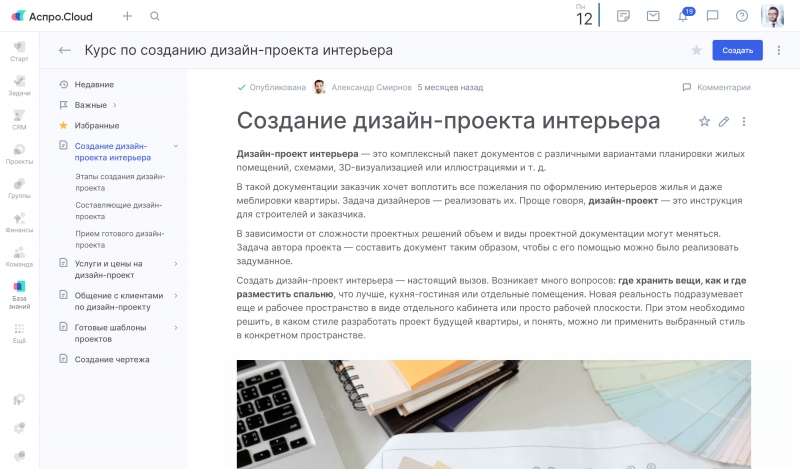Expand Общение с клиентами chevron
The height and width of the screenshot is (469, 800).
pos(176,295)
